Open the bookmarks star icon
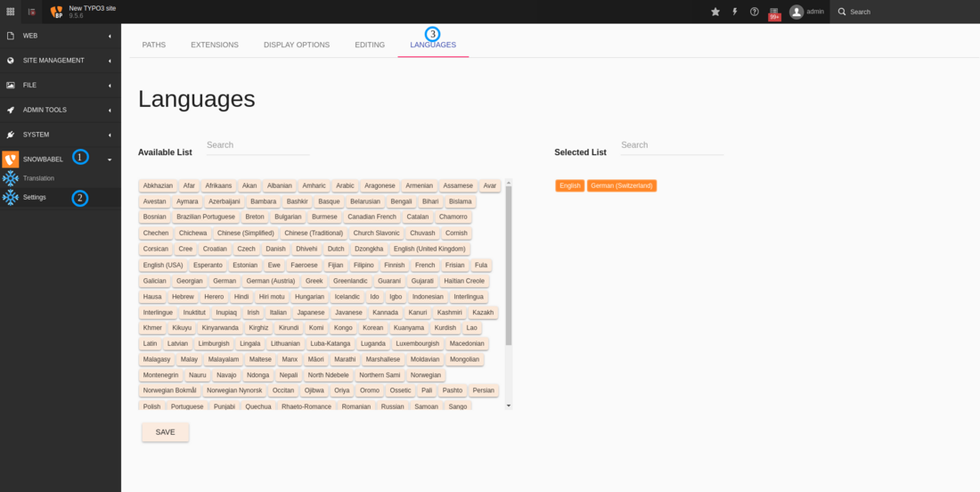Image resolution: width=980 pixels, height=492 pixels. click(x=715, y=12)
